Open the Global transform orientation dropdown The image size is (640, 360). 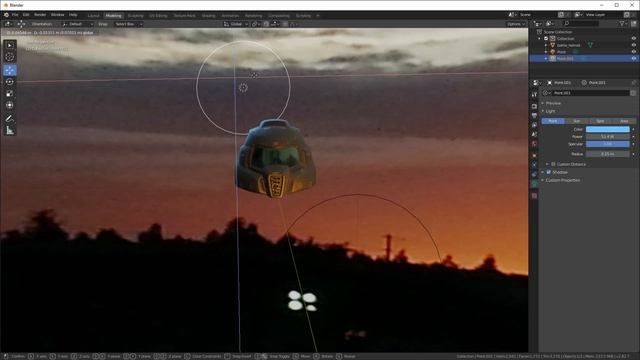236,24
